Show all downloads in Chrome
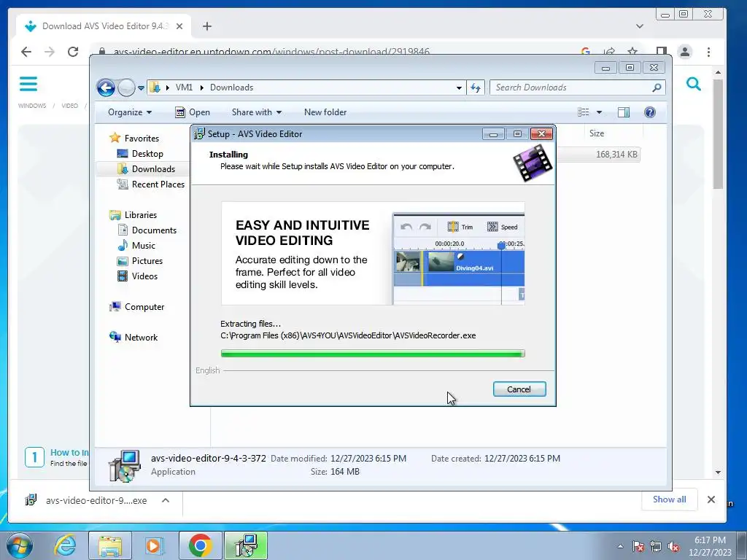This screenshot has width=747, height=560. 669,499
